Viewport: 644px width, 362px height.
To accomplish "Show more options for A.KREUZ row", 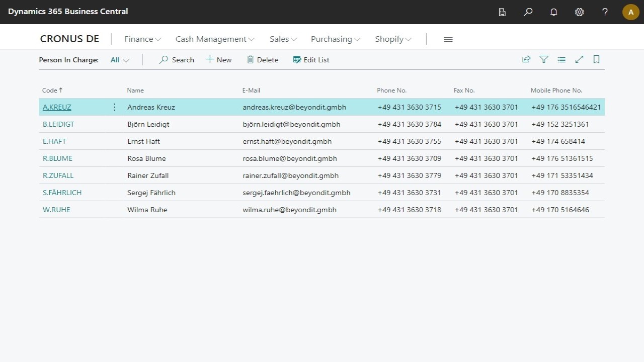I will [114, 107].
